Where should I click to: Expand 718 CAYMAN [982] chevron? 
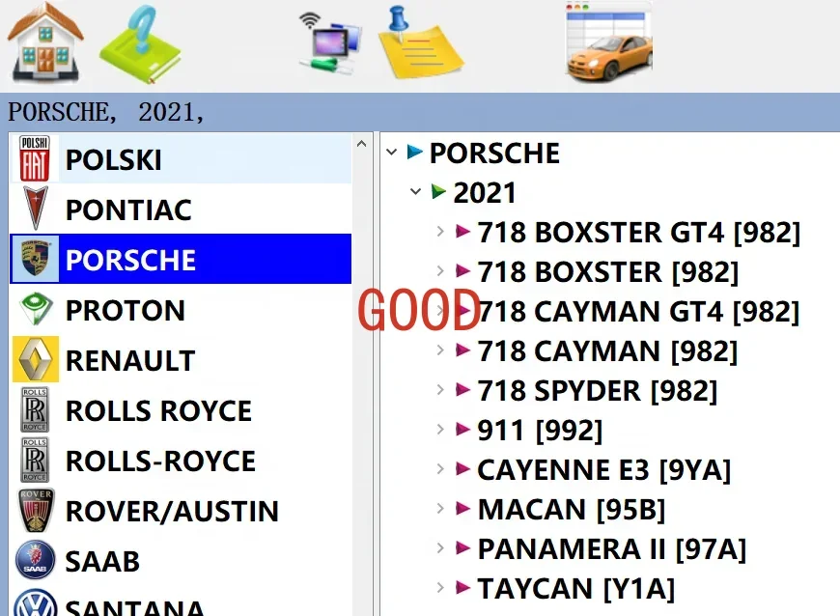(x=440, y=350)
